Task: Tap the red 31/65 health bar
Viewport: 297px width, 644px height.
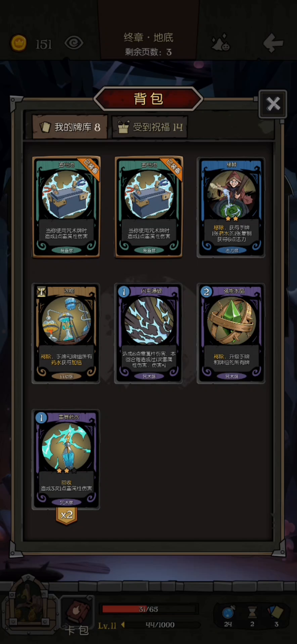Action: (x=148, y=609)
